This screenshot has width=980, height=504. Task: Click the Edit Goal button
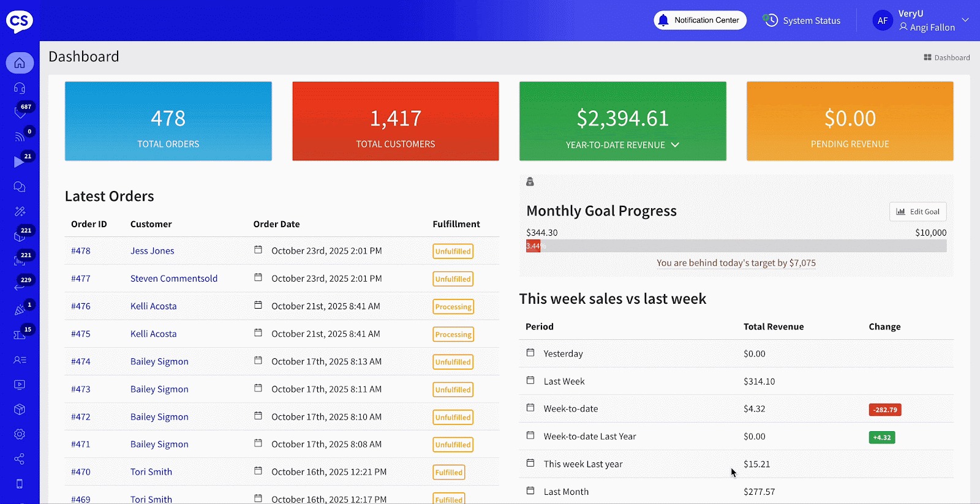pos(918,212)
